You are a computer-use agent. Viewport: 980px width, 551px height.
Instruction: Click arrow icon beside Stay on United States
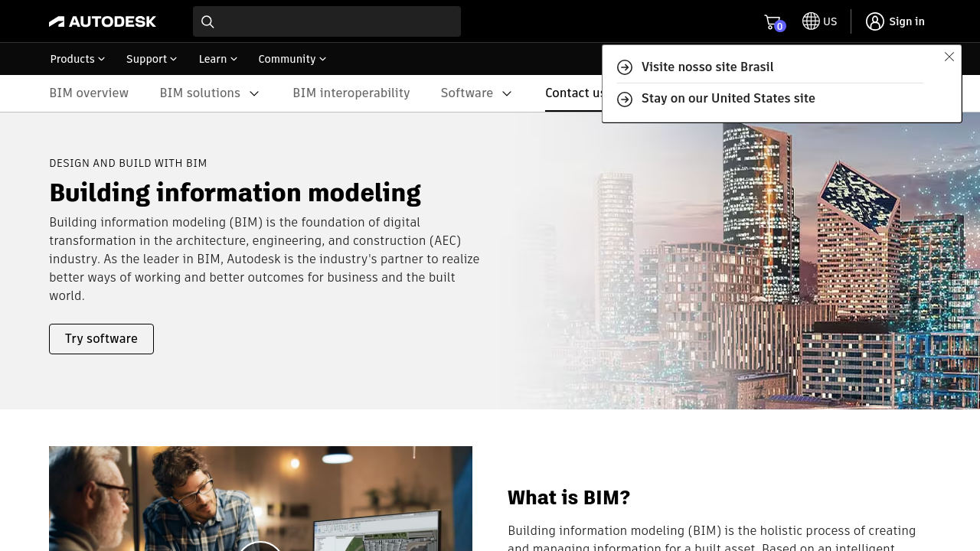(x=625, y=99)
